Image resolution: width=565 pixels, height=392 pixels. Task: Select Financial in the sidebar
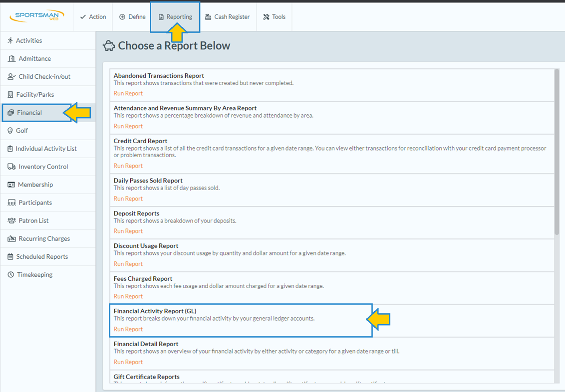click(x=29, y=113)
